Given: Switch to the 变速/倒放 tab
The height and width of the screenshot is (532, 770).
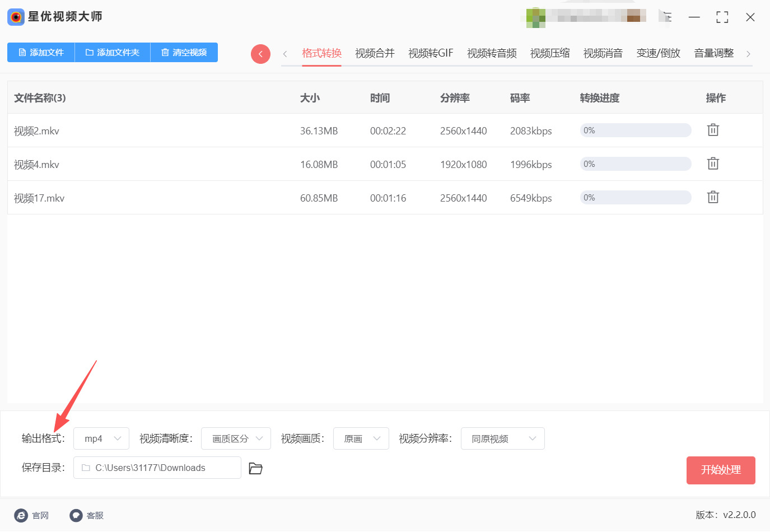Looking at the screenshot, I should click(x=659, y=53).
